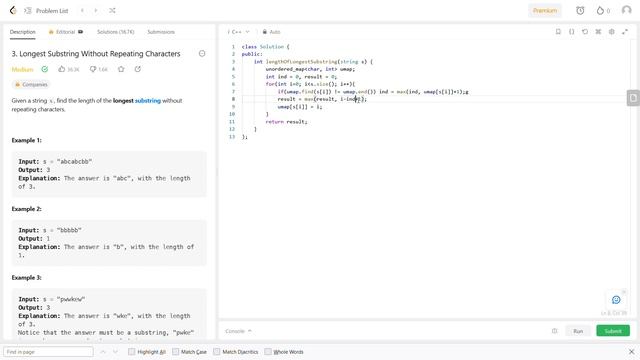Enable the Highlight All checkbox
Image resolution: width=640 pixels, height=360 pixels.
pos(131,352)
